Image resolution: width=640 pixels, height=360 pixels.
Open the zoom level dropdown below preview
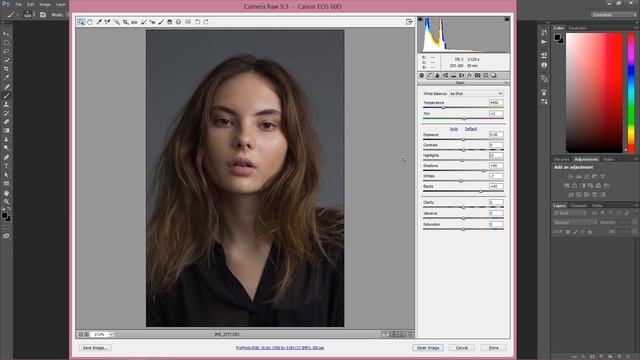[x=111, y=334]
